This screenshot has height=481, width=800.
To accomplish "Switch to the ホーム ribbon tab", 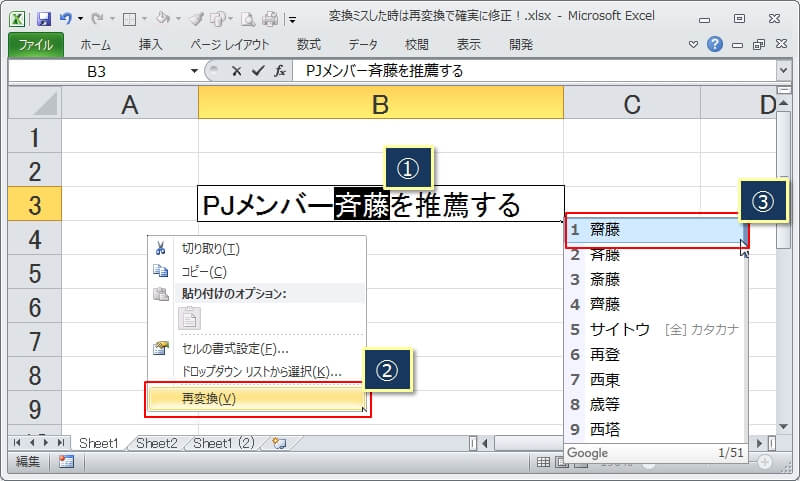I will point(95,45).
